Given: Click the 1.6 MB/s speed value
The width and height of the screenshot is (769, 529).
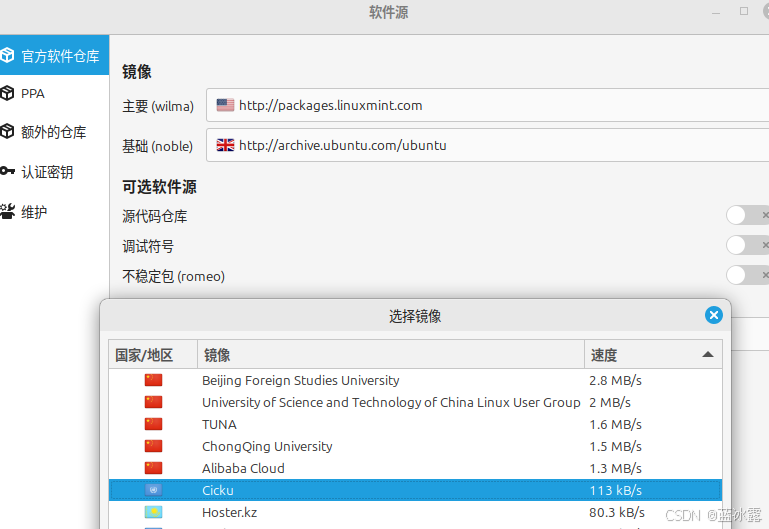Looking at the screenshot, I should pyautogui.click(x=615, y=425).
